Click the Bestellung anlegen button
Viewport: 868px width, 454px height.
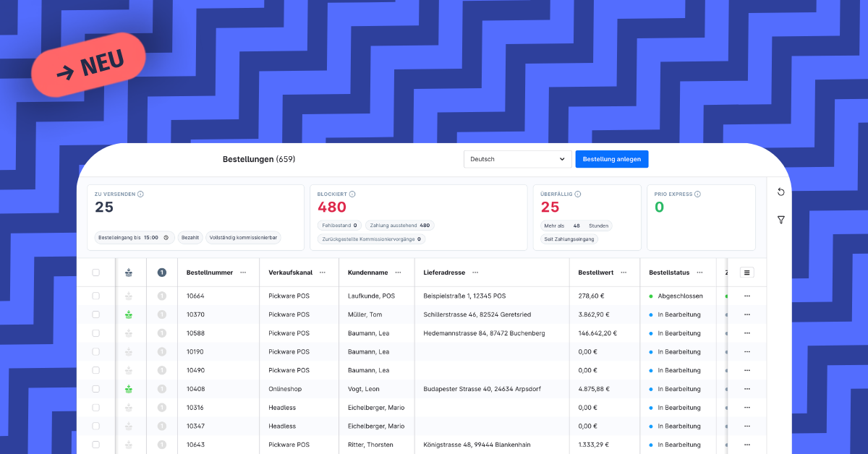coord(611,159)
